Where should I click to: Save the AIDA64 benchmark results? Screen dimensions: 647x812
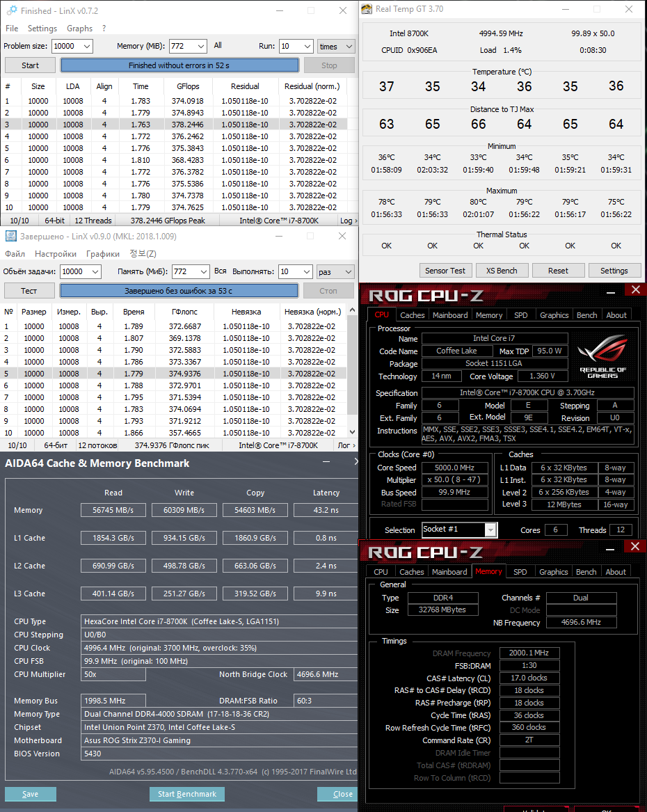[30, 794]
